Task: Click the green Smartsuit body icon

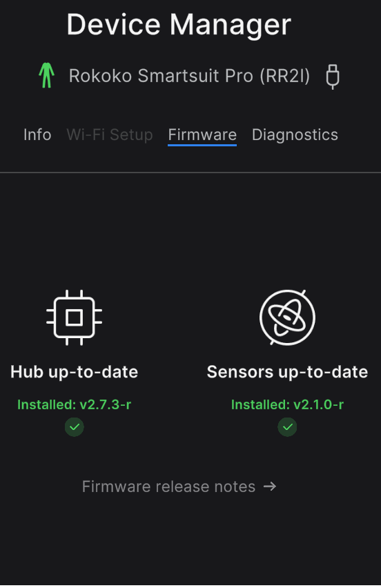Action: coord(46,75)
